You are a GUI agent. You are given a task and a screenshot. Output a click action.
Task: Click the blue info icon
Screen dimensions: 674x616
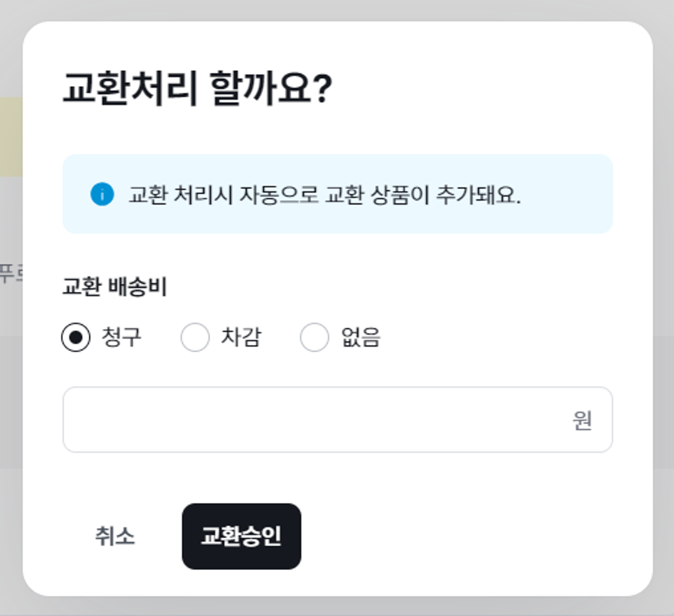pyautogui.click(x=102, y=194)
